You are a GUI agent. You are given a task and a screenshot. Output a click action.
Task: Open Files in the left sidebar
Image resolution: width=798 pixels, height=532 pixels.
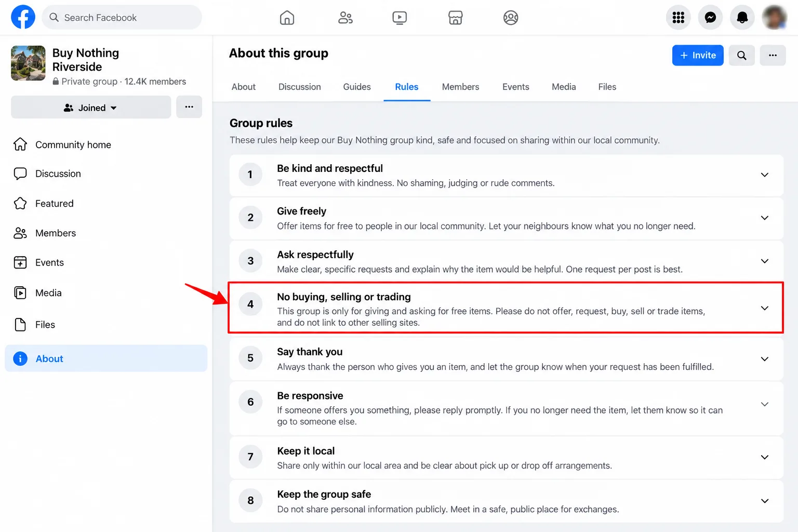tap(106, 325)
